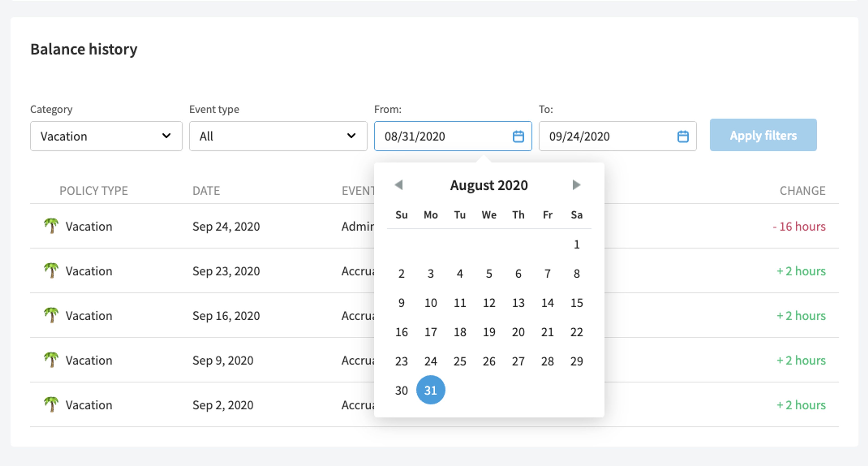Select August 24 in the calendar
This screenshot has height=466, width=868.
(431, 361)
